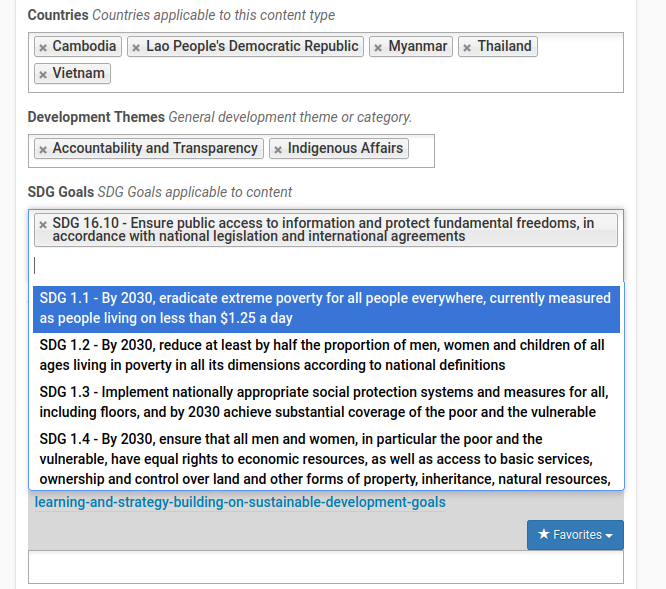Click empty area of Development Themes field
The width and height of the screenshot is (666, 589).
(421, 151)
